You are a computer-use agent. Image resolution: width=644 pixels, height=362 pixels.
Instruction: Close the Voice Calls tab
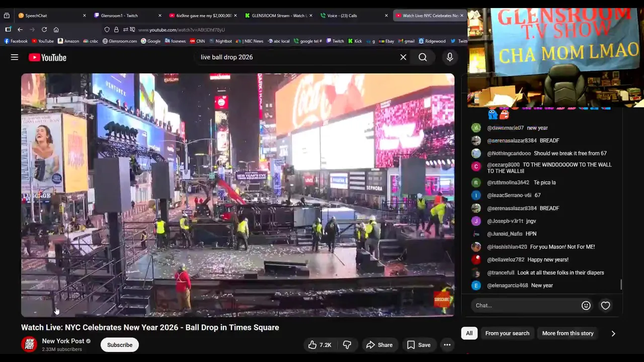386,16
